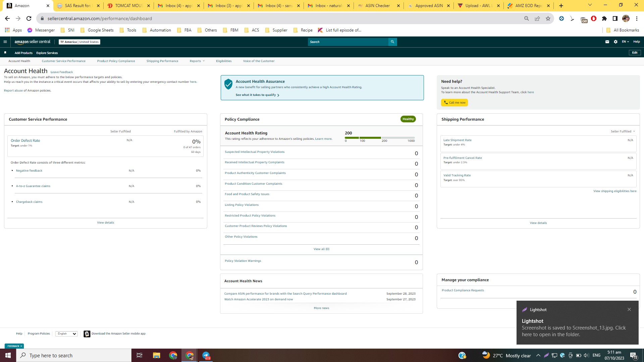The width and height of the screenshot is (644, 362).
Task: Open the browser tab search chevron
Action: pyautogui.click(x=590, y=5)
